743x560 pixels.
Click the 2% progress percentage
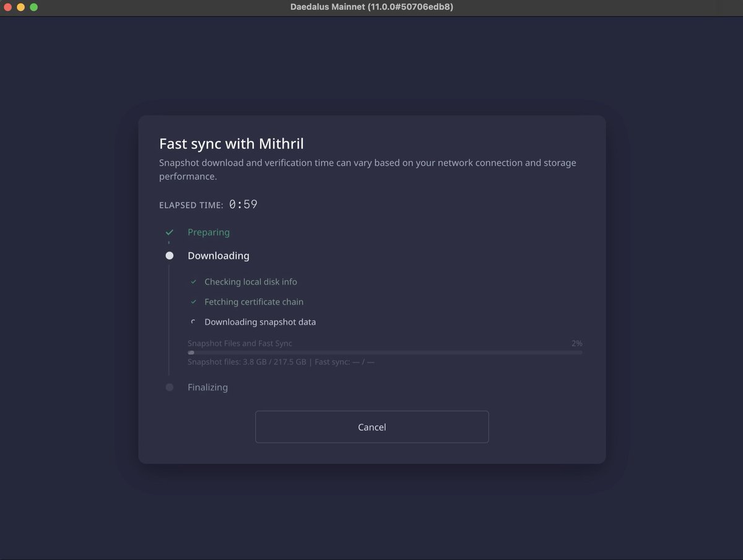(576, 343)
